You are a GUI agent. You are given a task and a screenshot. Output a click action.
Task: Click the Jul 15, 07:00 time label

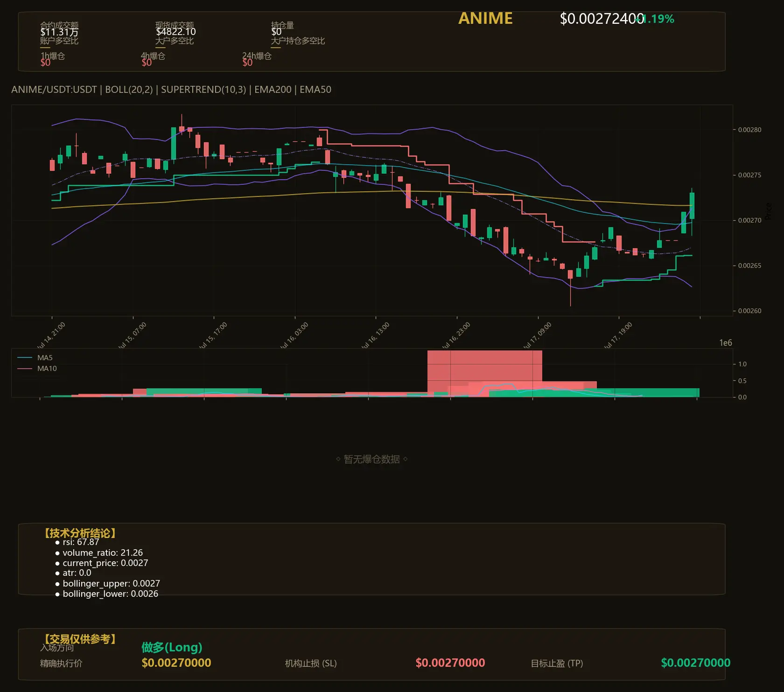(x=132, y=336)
